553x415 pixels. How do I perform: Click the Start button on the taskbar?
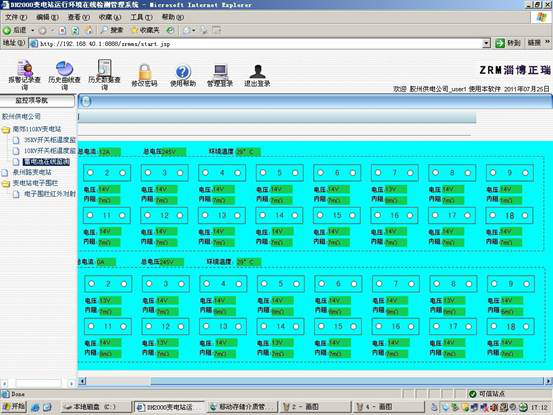tap(14, 407)
